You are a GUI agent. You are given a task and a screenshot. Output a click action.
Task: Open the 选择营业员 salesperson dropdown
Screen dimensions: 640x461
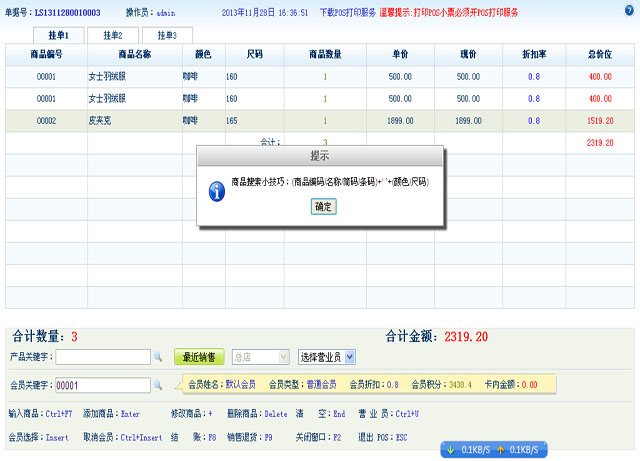click(327, 357)
